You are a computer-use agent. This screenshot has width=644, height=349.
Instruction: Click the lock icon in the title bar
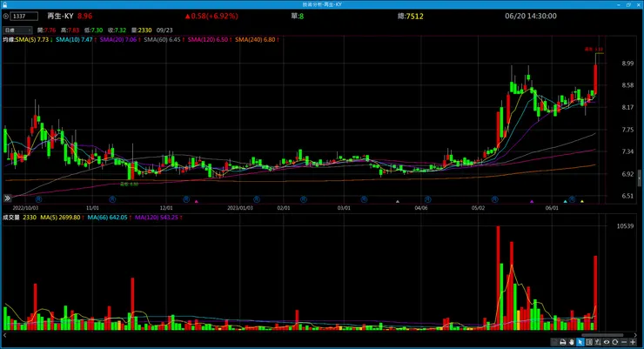point(5,4)
